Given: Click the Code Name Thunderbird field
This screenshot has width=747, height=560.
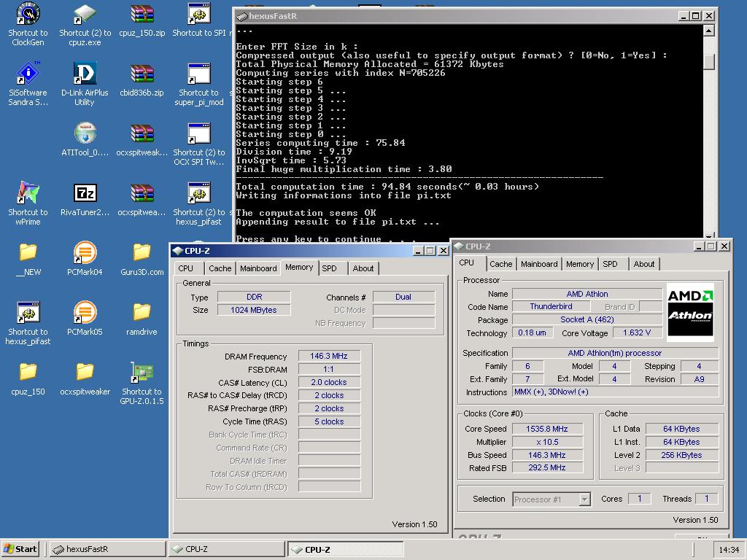Looking at the screenshot, I should click(551, 307).
